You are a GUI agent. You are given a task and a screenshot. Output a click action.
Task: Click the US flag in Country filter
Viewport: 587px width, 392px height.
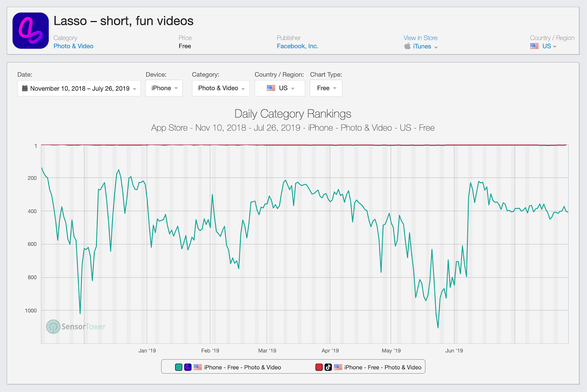[x=271, y=88]
